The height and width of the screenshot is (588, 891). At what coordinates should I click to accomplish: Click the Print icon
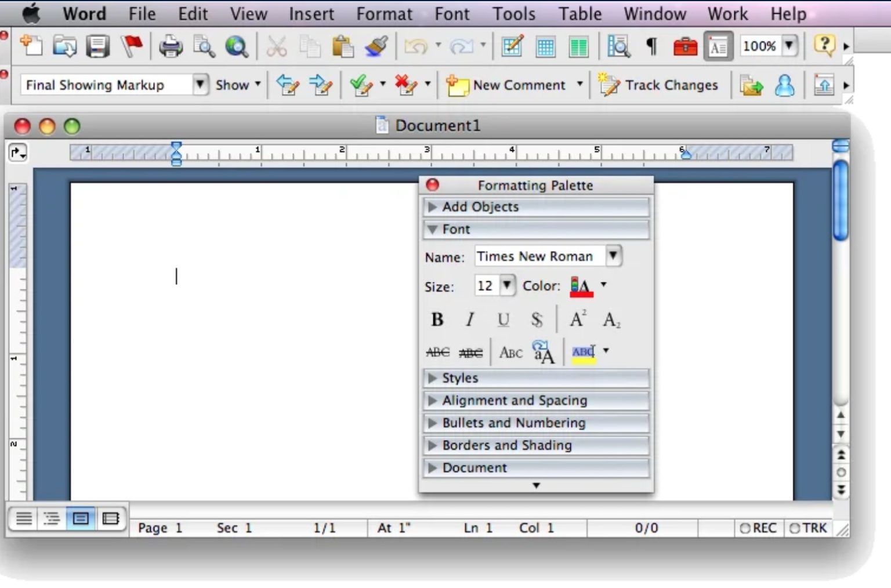[171, 46]
